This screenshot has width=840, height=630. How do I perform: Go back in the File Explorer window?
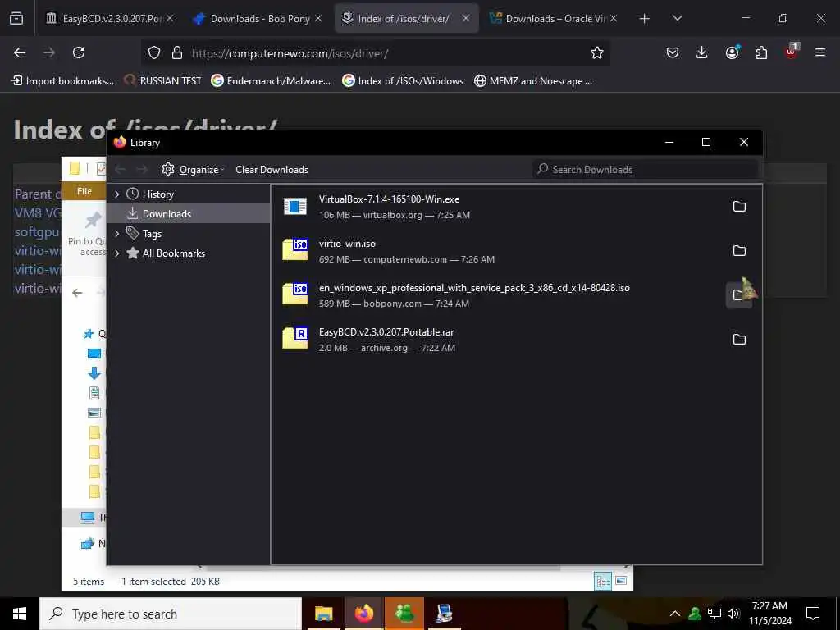77,293
